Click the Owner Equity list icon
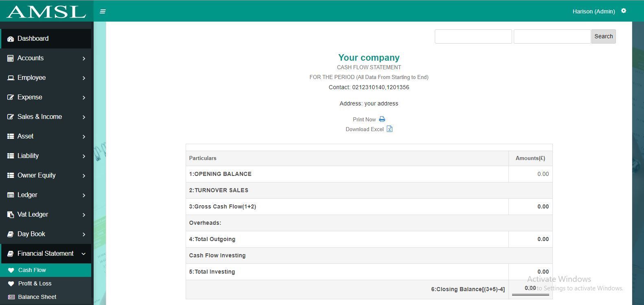 pyautogui.click(x=11, y=176)
